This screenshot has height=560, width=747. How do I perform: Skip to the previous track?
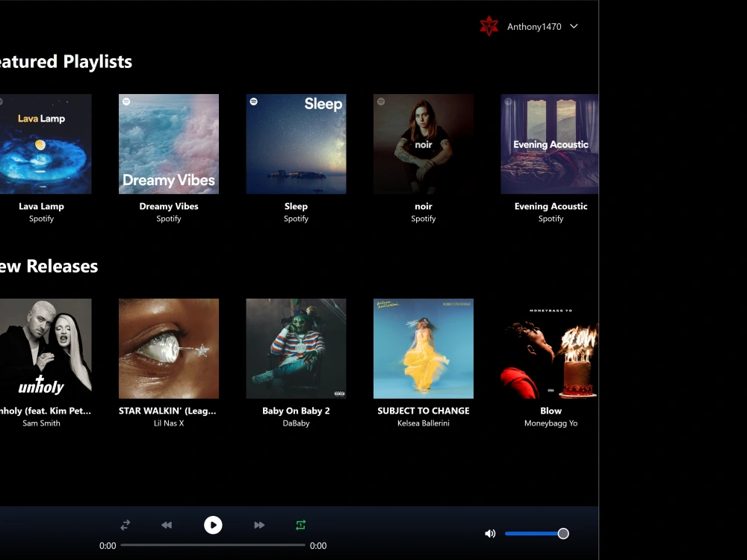point(167,525)
